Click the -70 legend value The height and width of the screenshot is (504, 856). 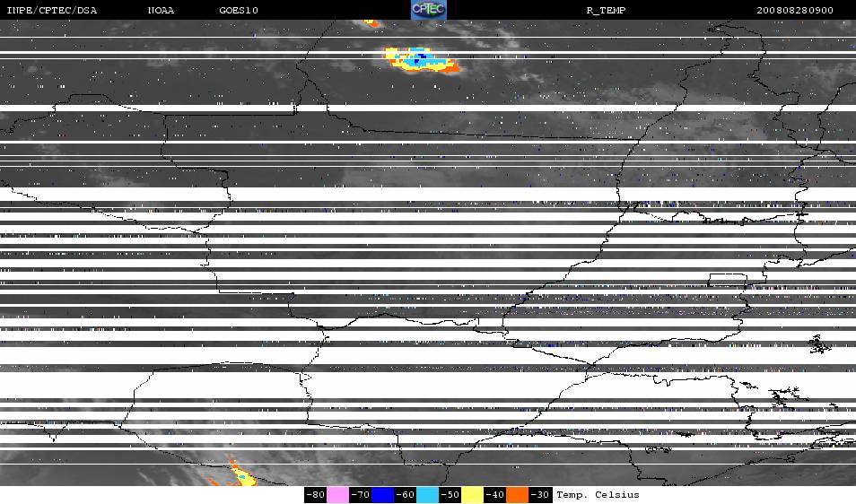[361, 495]
